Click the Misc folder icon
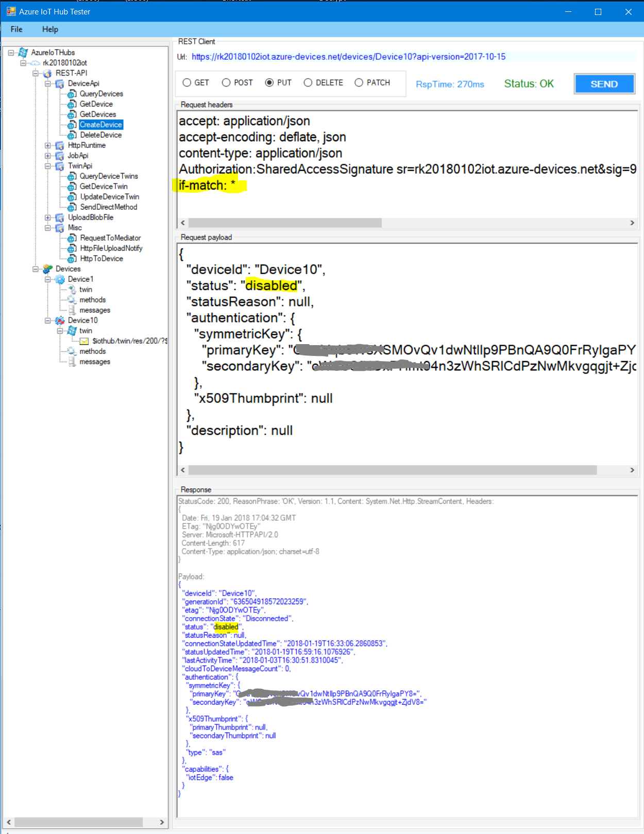 click(60, 228)
